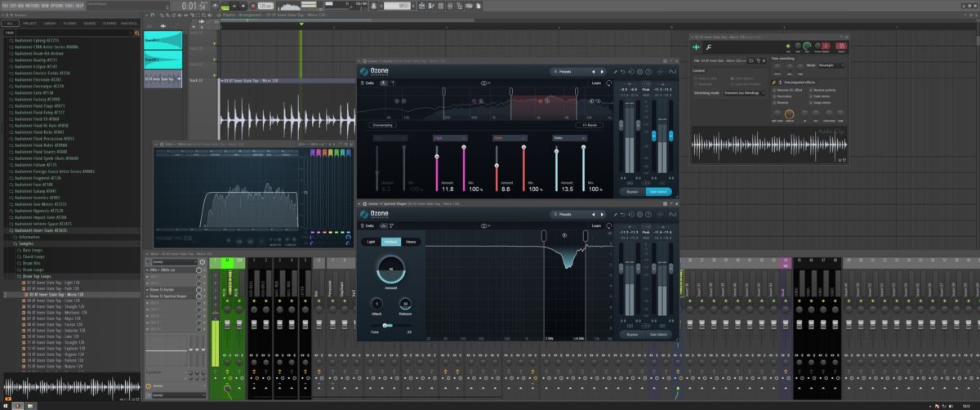The height and width of the screenshot is (410, 980).
Task: Toggle Delta in Ozone Spectral Shaper
Action: [367, 225]
